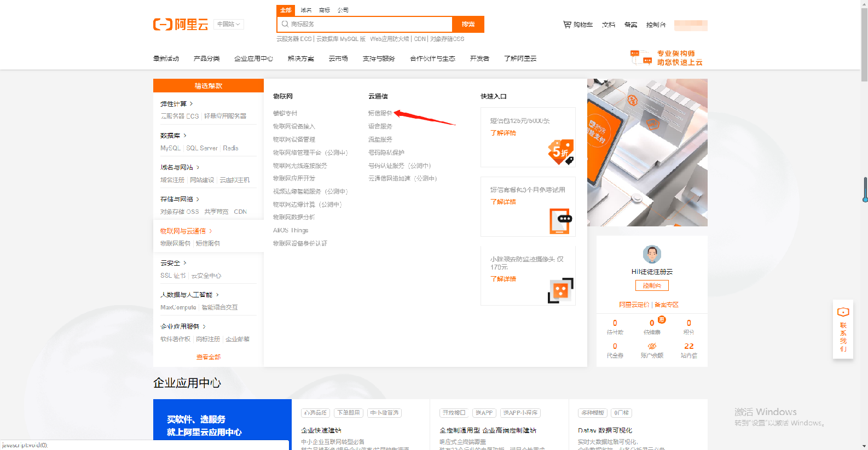
Task: Open the AliOS Things link
Action: (x=291, y=230)
